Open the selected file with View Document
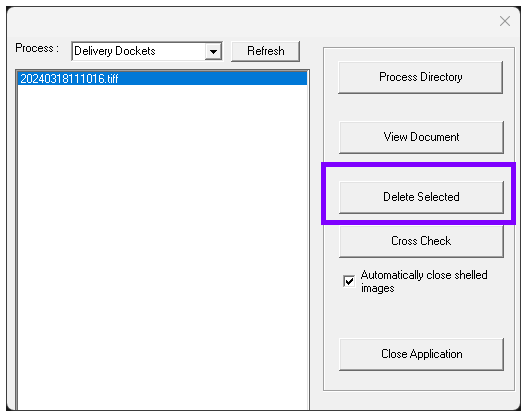This screenshot has height=420, width=526. (x=421, y=137)
